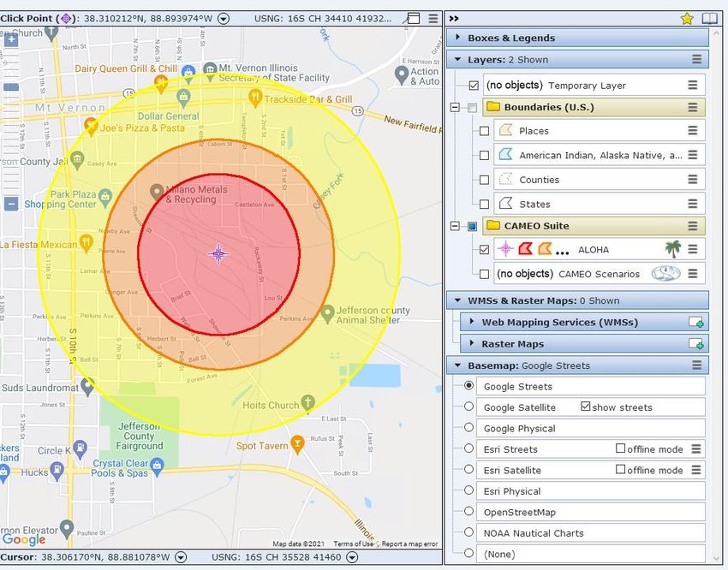This screenshot has height=570, width=728.
Task: Enable the Counties layer checkbox
Action: click(x=484, y=180)
